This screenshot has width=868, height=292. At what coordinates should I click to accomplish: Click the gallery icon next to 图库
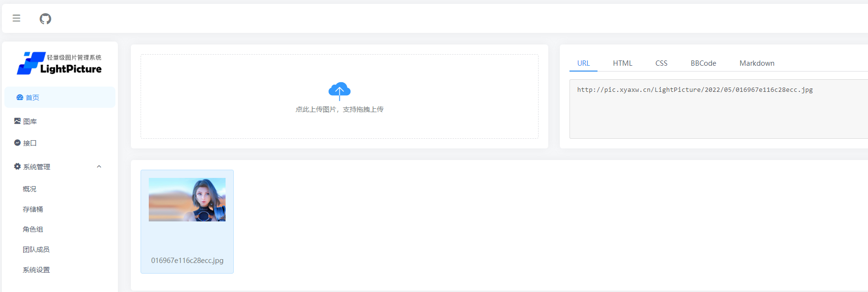click(x=17, y=121)
